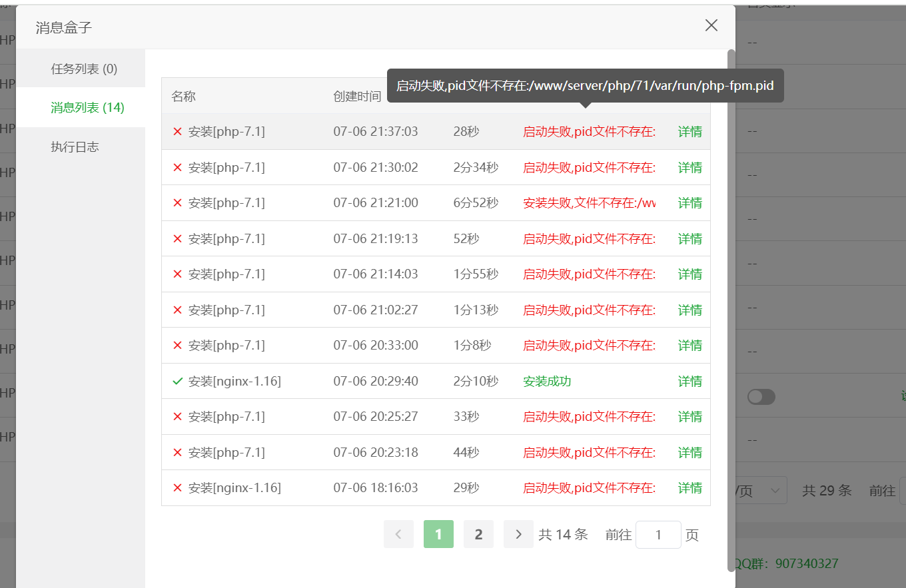Click the 前往 page number input box
Screen dimensions: 906x588
[658, 534]
